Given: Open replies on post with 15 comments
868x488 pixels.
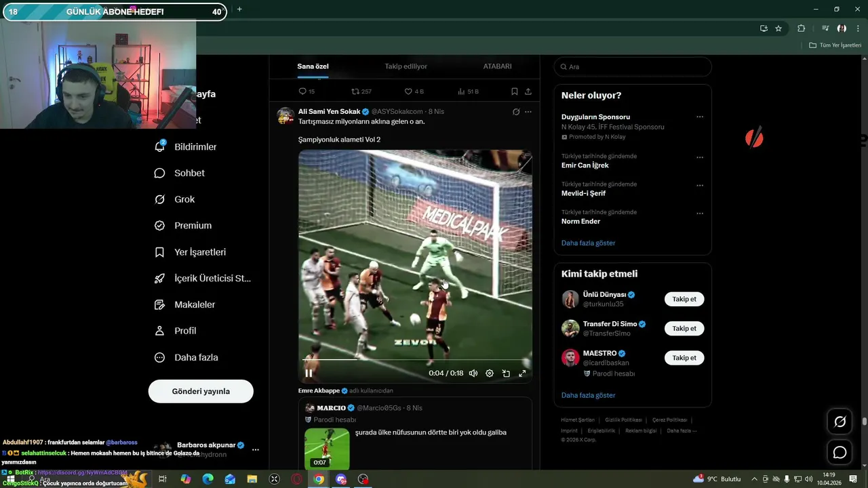Looking at the screenshot, I should 307,91.
